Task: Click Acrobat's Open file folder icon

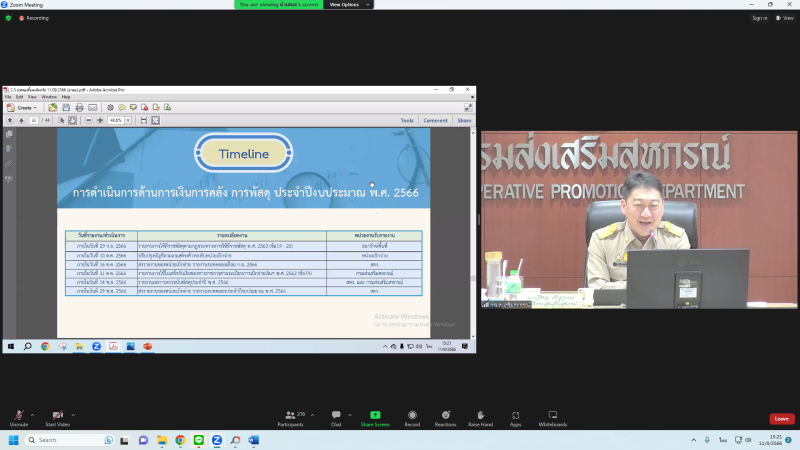Action: pos(53,108)
